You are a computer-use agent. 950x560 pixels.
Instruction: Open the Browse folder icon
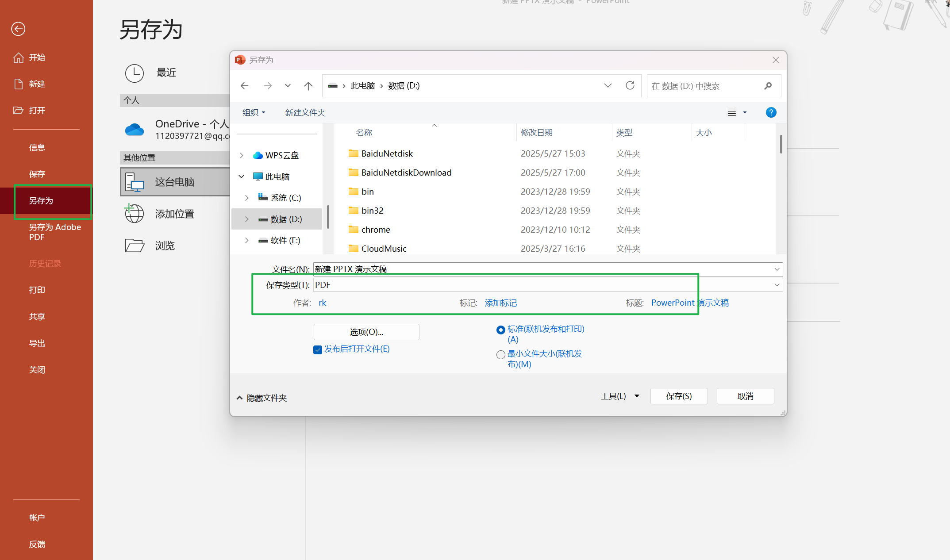tap(134, 245)
